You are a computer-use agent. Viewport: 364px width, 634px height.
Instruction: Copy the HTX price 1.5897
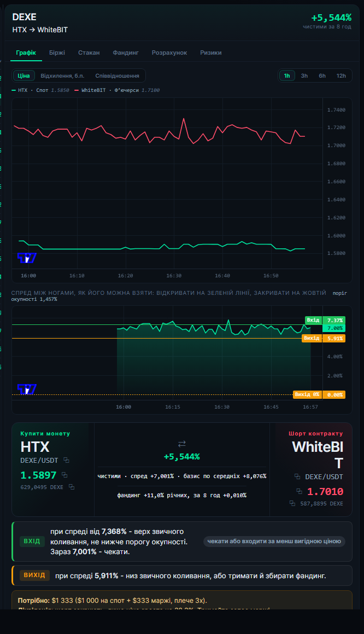64,475
